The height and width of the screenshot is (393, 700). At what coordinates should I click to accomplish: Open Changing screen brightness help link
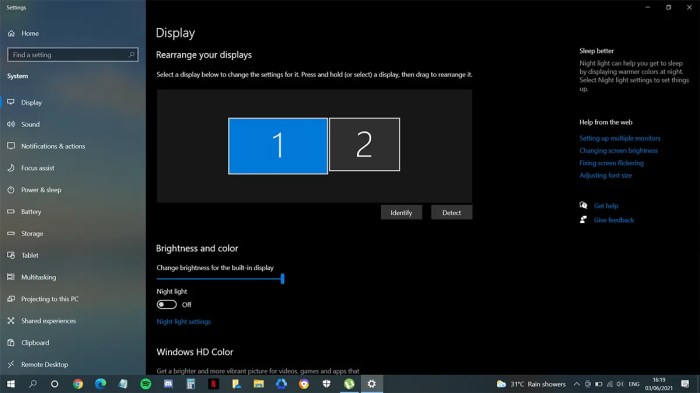[x=618, y=151]
